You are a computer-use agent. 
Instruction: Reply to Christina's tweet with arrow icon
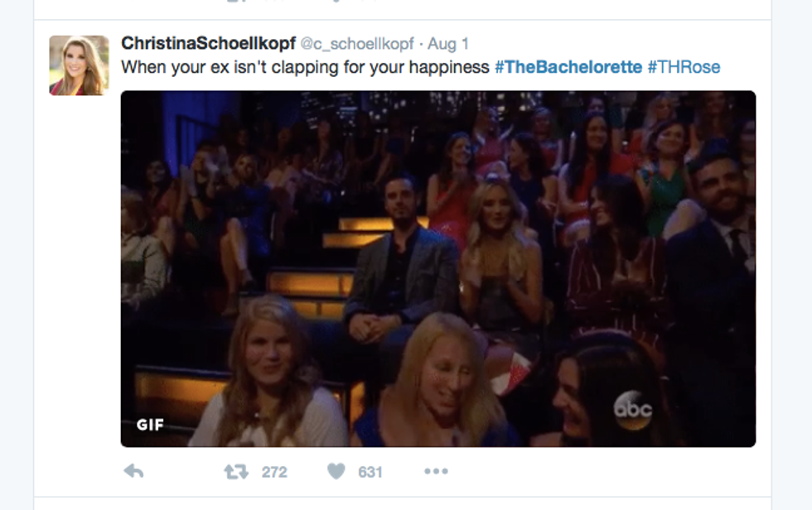[133, 471]
